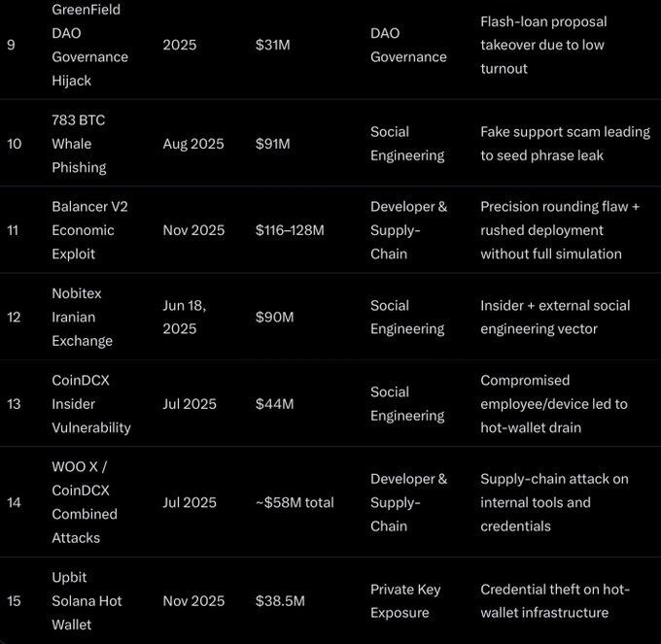Select the WOO X / CoinDCX Combined Attacks cell
The image size is (661, 644).
(85, 502)
